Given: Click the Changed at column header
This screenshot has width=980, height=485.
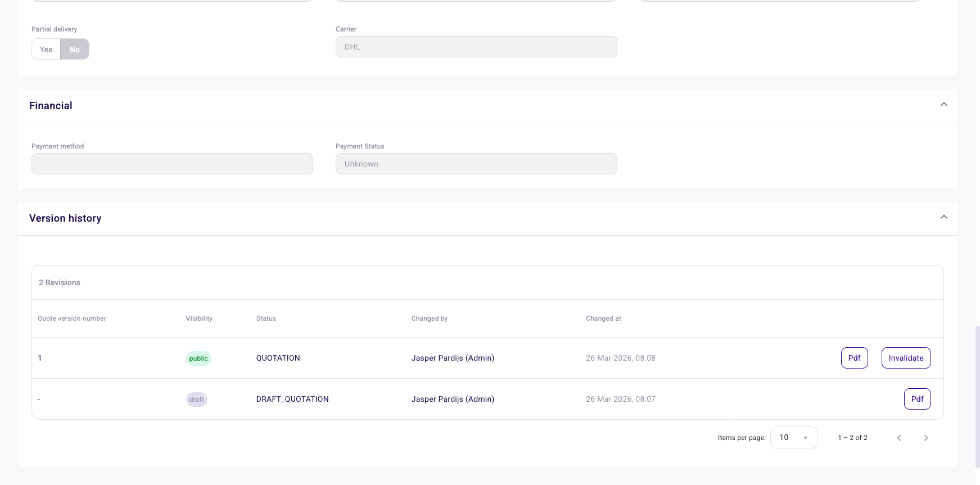Looking at the screenshot, I should [x=603, y=318].
